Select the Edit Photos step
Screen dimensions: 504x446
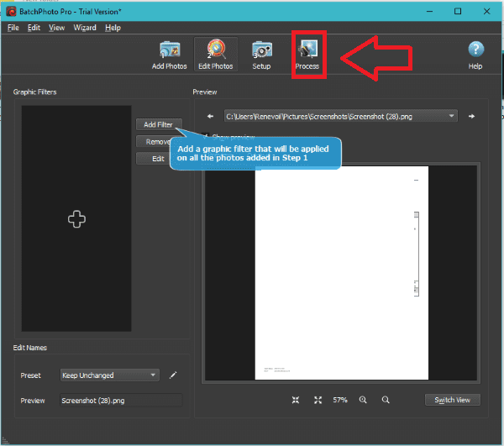216,55
